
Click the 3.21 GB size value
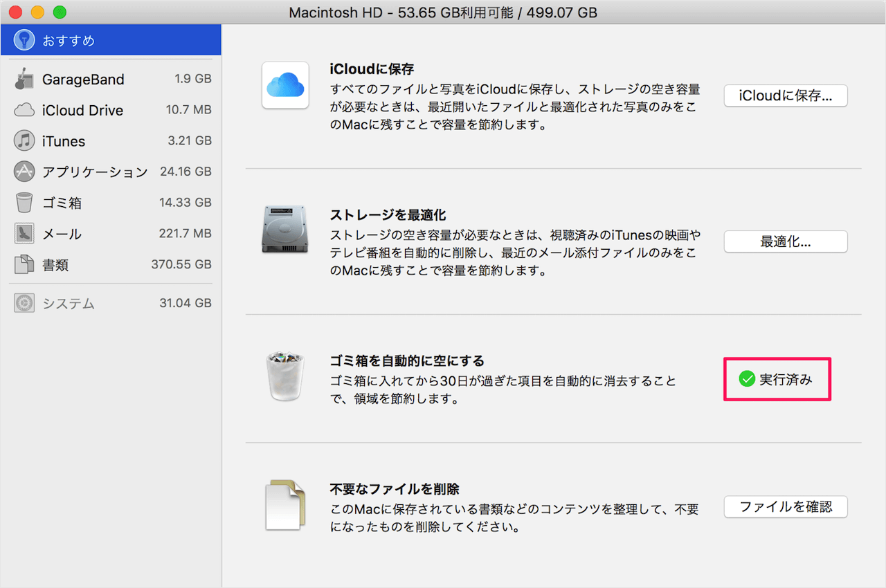190,140
